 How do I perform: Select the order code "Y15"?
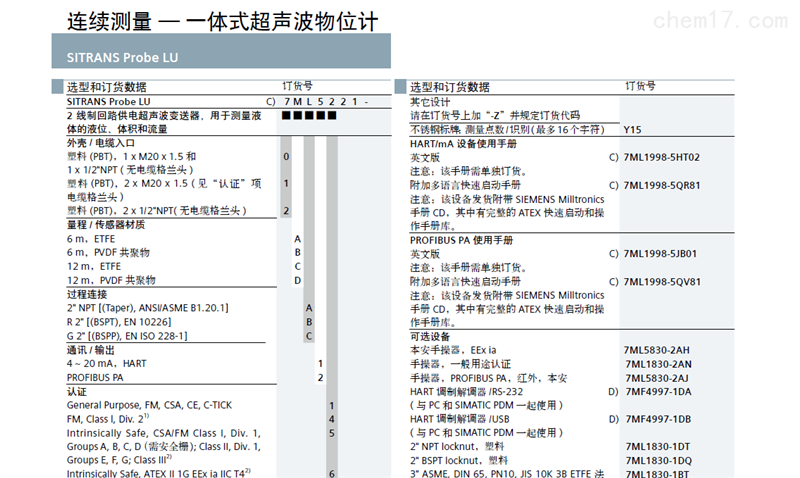[632, 130]
